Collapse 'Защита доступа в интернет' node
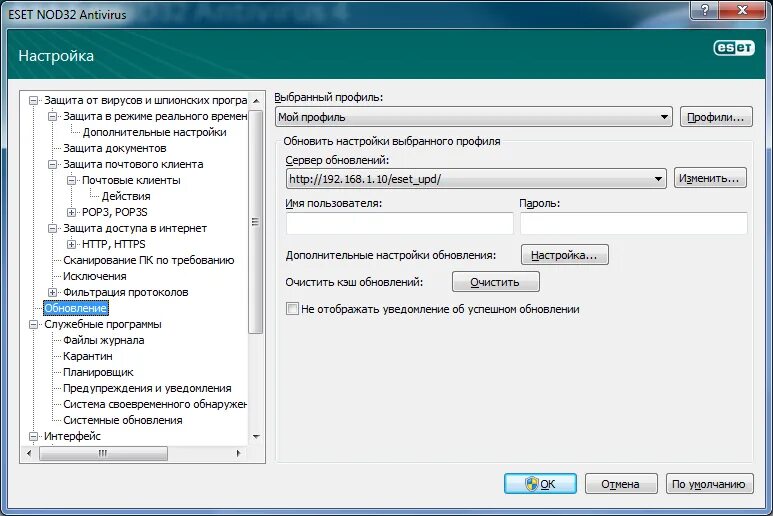The image size is (773, 516). pyautogui.click(x=52, y=228)
